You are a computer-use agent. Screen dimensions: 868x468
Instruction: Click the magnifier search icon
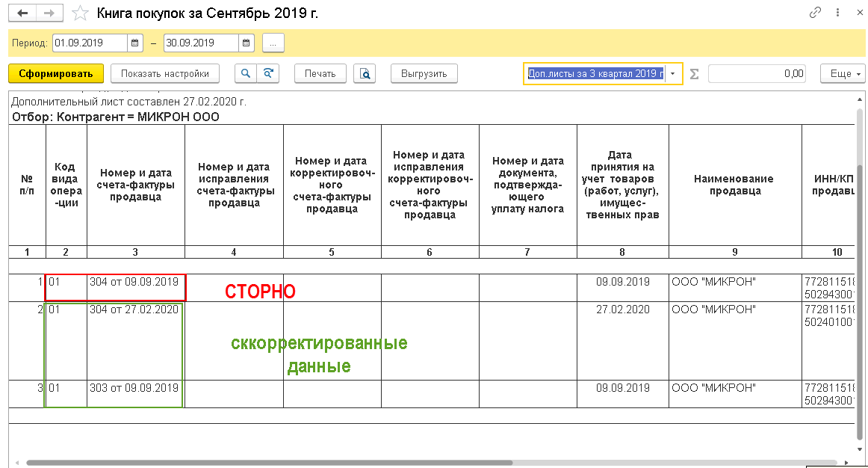pos(246,73)
